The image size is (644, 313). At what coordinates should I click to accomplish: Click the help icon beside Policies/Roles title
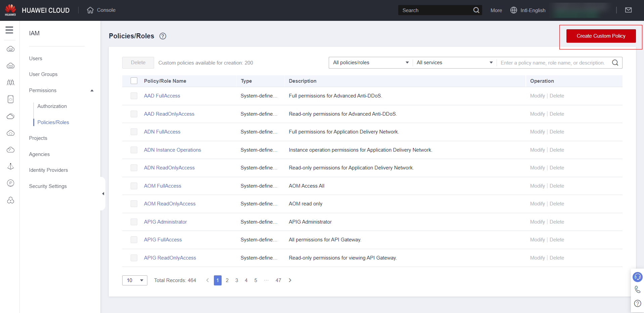coord(163,36)
